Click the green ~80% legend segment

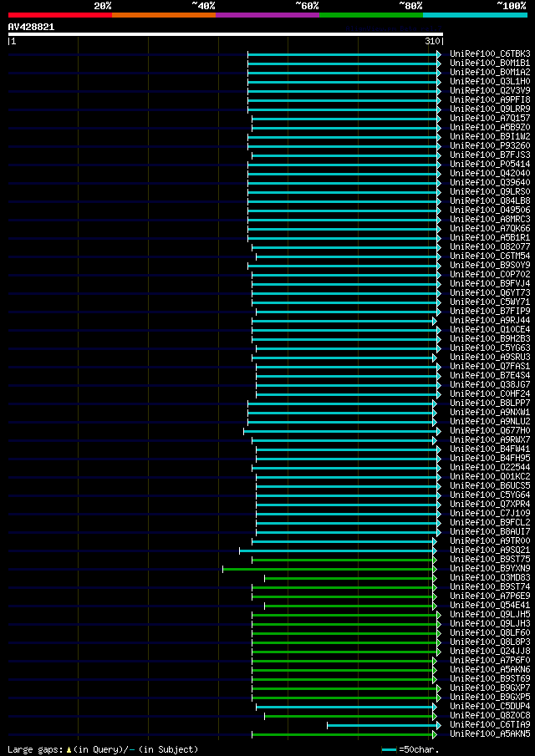371,15
